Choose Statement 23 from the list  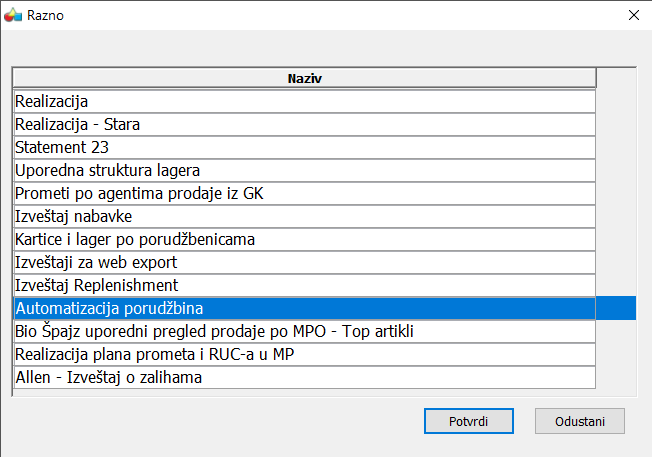[305, 147]
